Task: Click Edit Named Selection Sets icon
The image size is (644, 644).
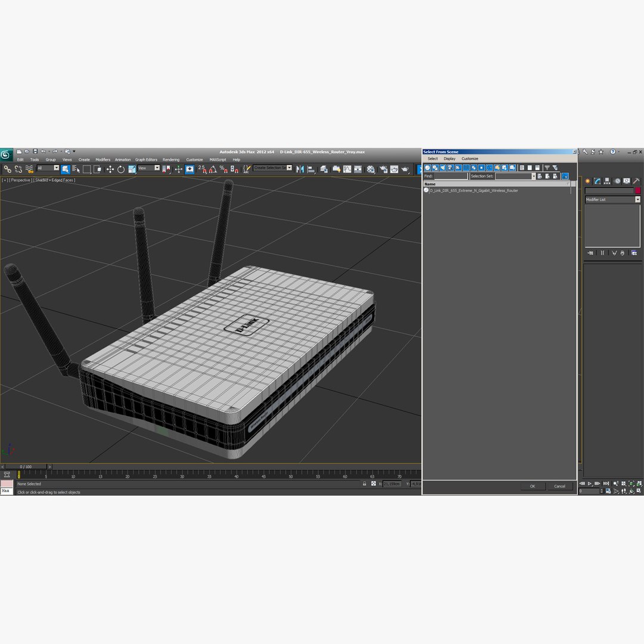Action: pyautogui.click(x=246, y=169)
